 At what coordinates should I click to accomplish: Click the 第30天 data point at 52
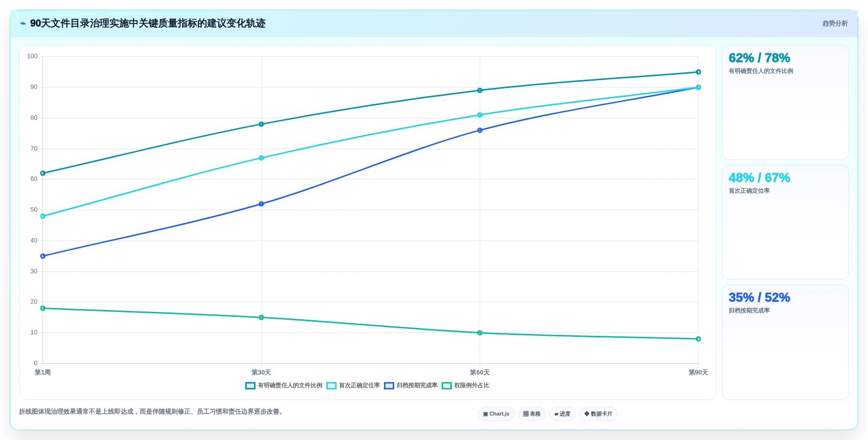[261, 204]
